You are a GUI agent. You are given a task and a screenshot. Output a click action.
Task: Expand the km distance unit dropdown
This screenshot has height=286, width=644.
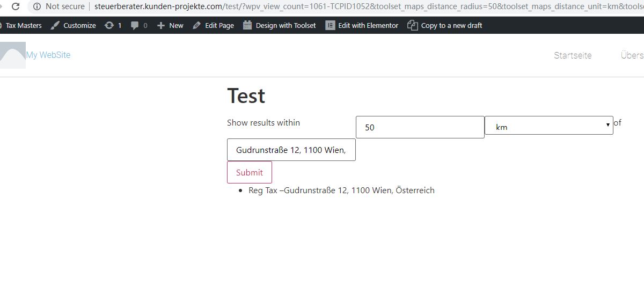[548, 126]
